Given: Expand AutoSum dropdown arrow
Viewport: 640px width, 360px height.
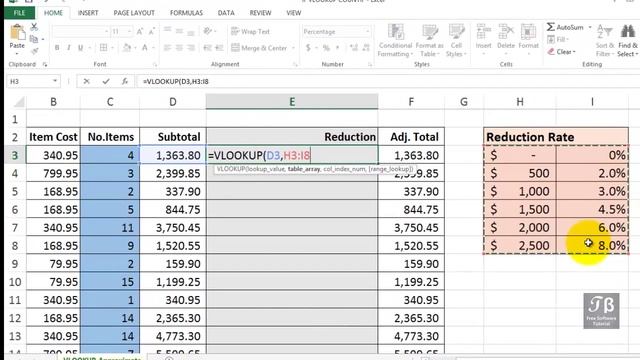Looking at the screenshot, I should click(590, 27).
